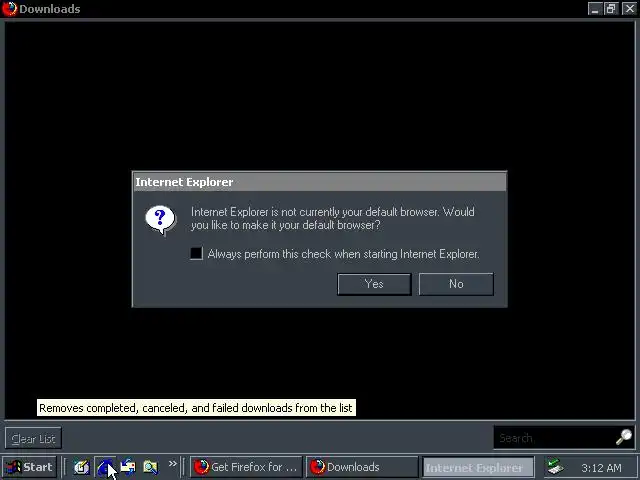
Task: Click Show Desktop quick launch icon
Action: 82,467
